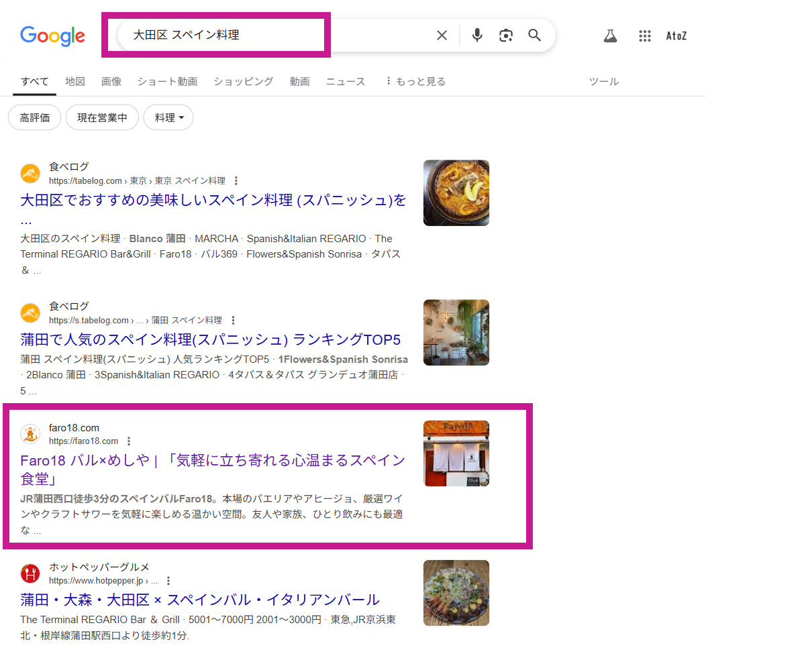This screenshot has width=812, height=658.
Task: Open the AtoZ account profile
Action: pyautogui.click(x=676, y=36)
